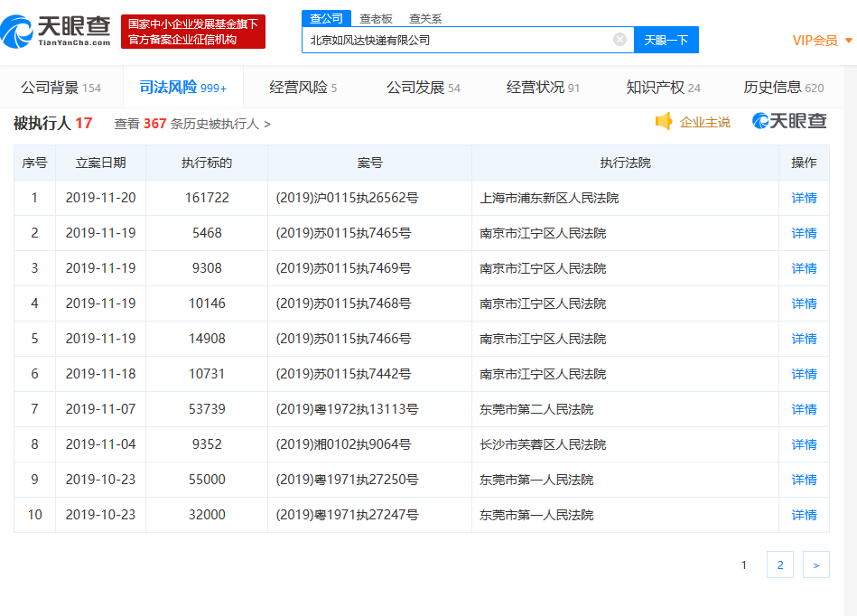857x616 pixels.
Task: Select the 查公司 search tab
Action: [326, 18]
